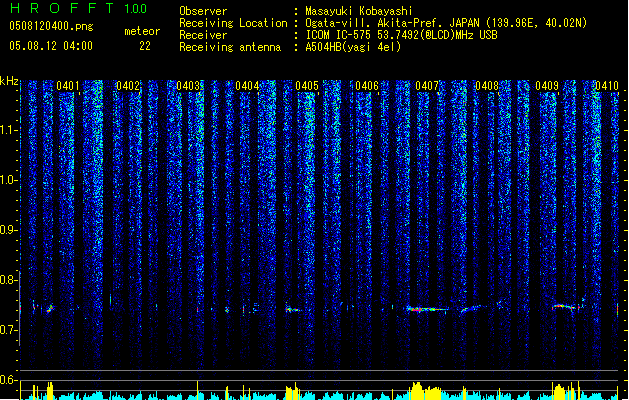The width and height of the screenshot is (629, 400).
Task: Click observer name Masayuki Kobayashi
Action: click(x=359, y=11)
